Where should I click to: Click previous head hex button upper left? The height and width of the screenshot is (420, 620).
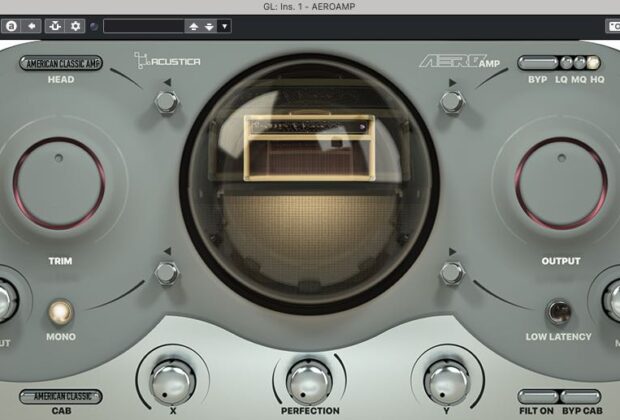click(166, 102)
